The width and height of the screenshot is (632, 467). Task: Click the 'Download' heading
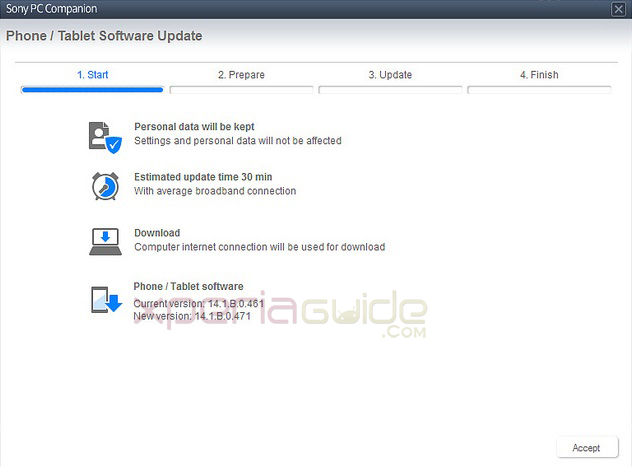(157, 233)
